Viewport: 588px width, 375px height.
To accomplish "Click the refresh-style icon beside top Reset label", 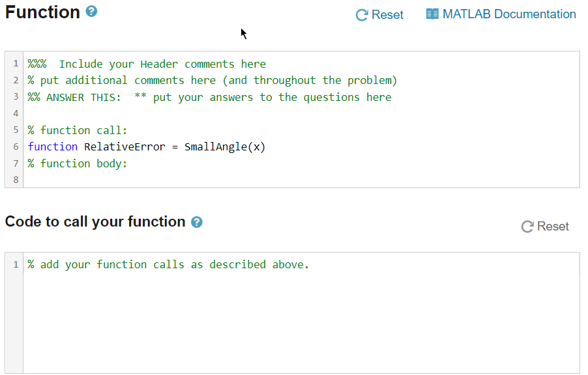I will (x=361, y=14).
